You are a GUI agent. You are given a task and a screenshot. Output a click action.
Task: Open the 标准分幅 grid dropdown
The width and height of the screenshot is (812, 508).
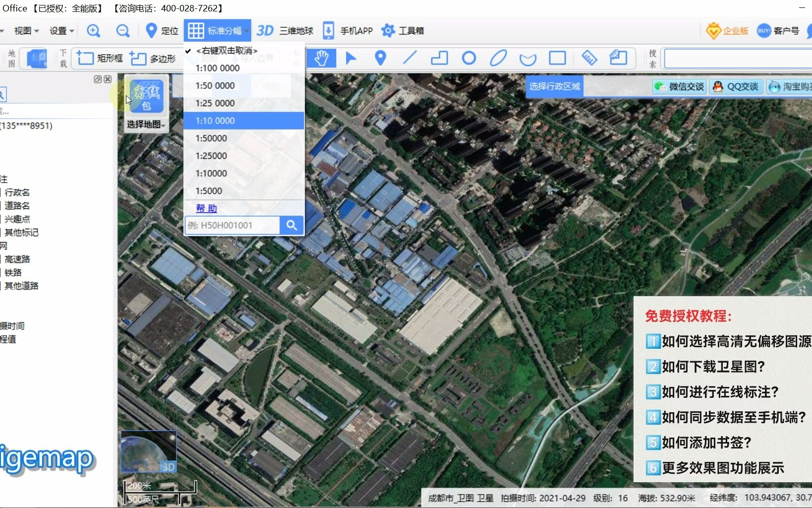point(217,31)
